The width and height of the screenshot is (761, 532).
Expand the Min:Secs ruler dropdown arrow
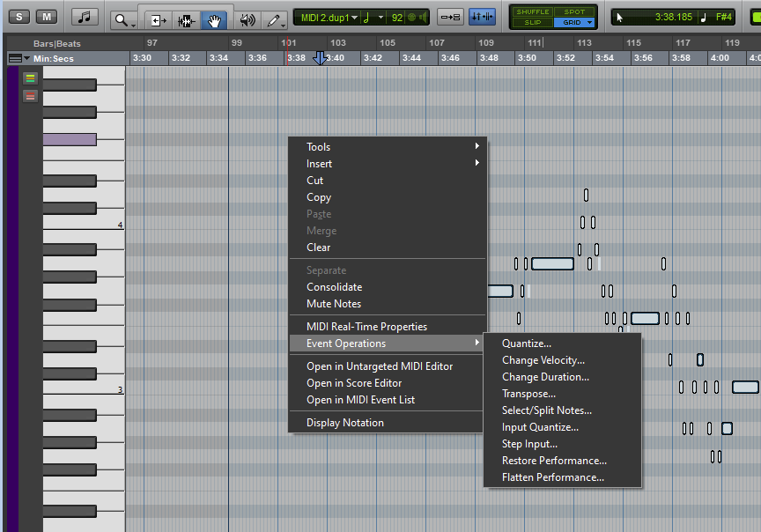27,58
